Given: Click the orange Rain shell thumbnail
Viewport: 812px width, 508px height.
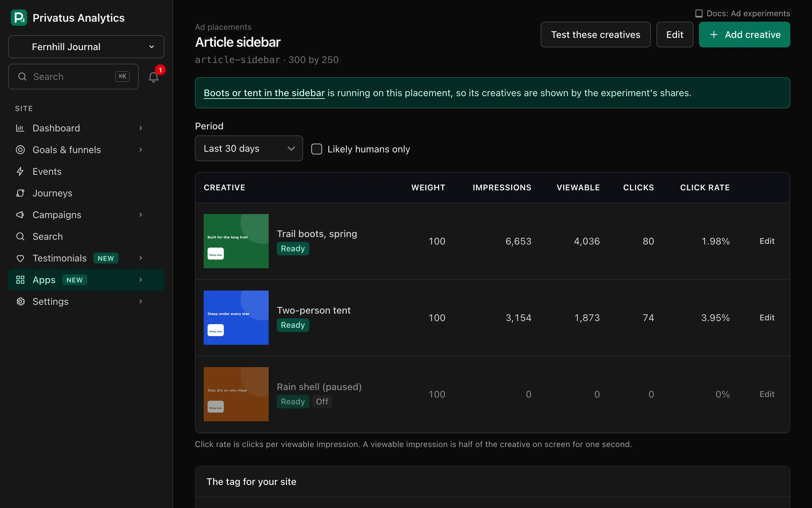Looking at the screenshot, I should (236, 394).
